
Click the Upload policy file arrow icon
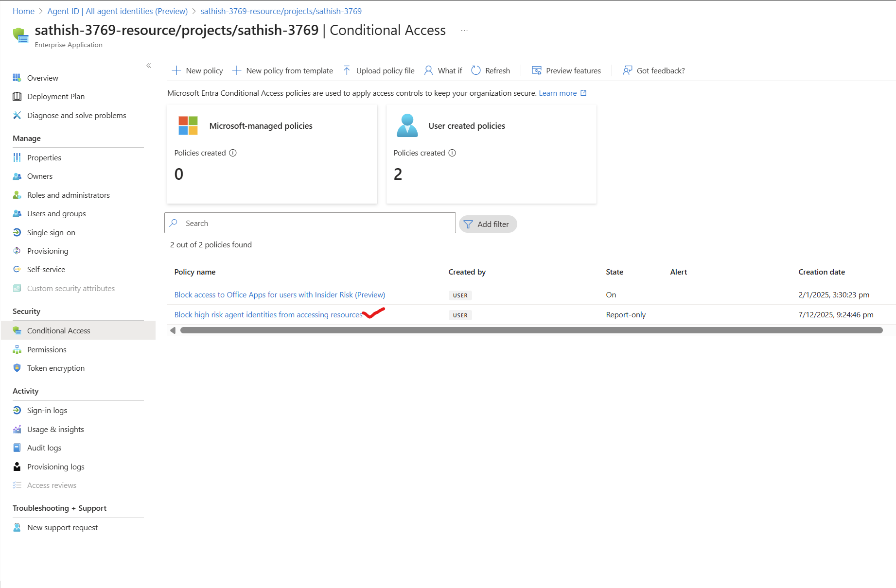point(347,70)
